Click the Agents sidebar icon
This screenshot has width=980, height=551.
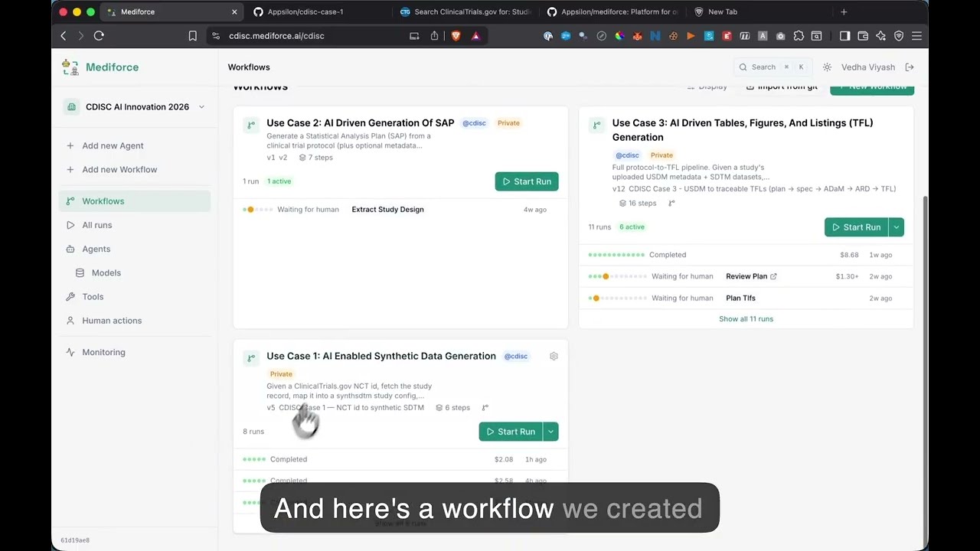coord(70,249)
